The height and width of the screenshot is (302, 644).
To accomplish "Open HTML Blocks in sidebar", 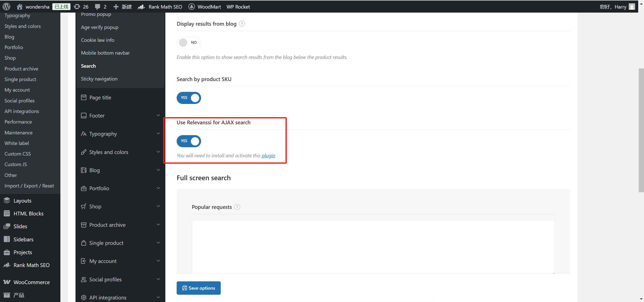I will tap(28, 213).
